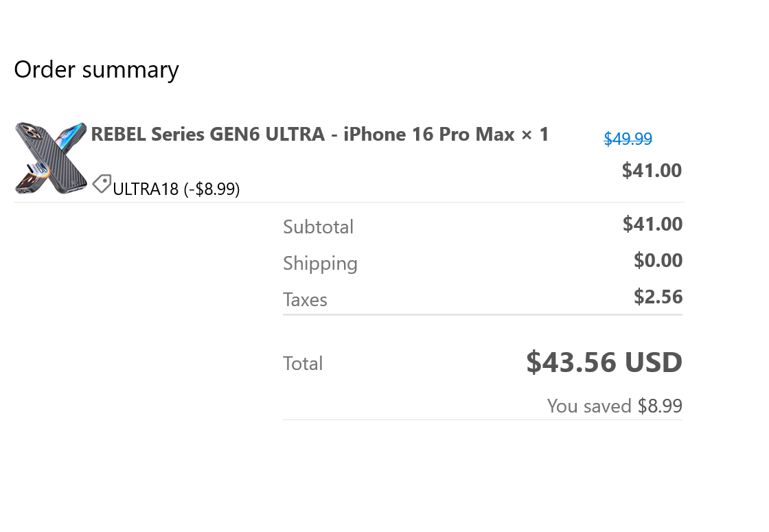This screenshot has height=532, width=769.
Task: Click the crossed-out $49.99 original price
Action: point(628,139)
